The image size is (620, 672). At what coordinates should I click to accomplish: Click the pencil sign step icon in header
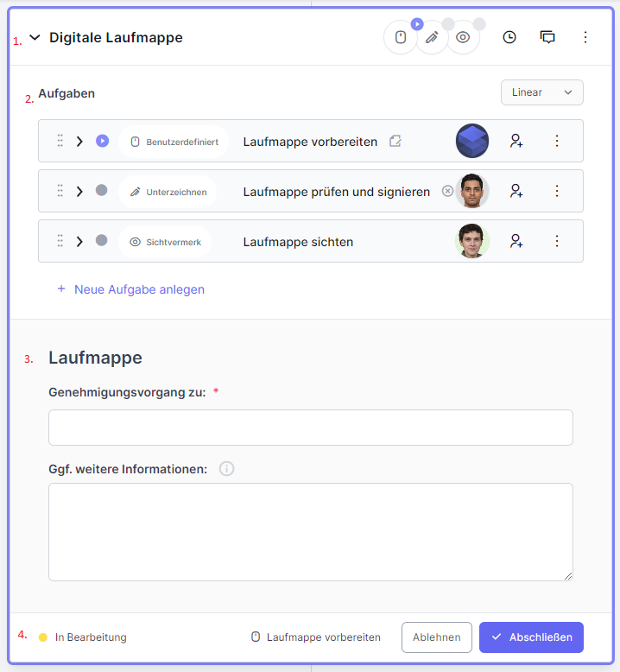(x=432, y=37)
